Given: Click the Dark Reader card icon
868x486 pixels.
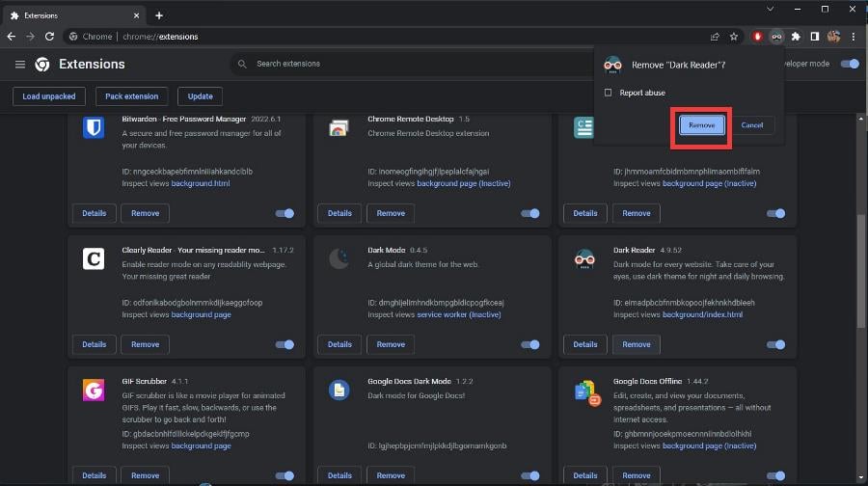Looking at the screenshot, I should click(584, 258).
